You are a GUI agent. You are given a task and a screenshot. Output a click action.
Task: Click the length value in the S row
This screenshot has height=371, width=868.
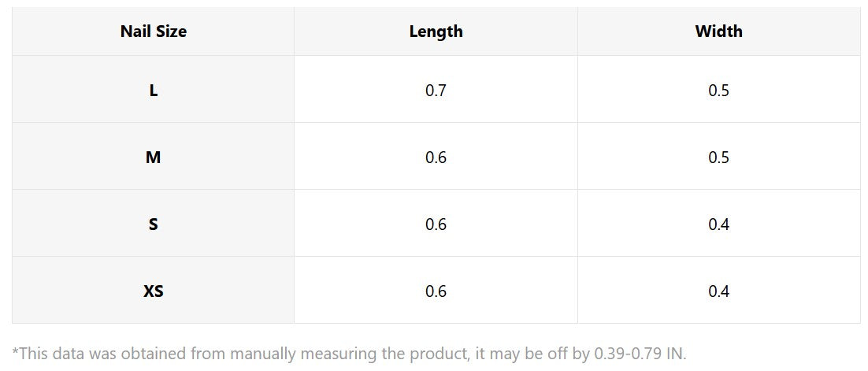[x=436, y=224]
